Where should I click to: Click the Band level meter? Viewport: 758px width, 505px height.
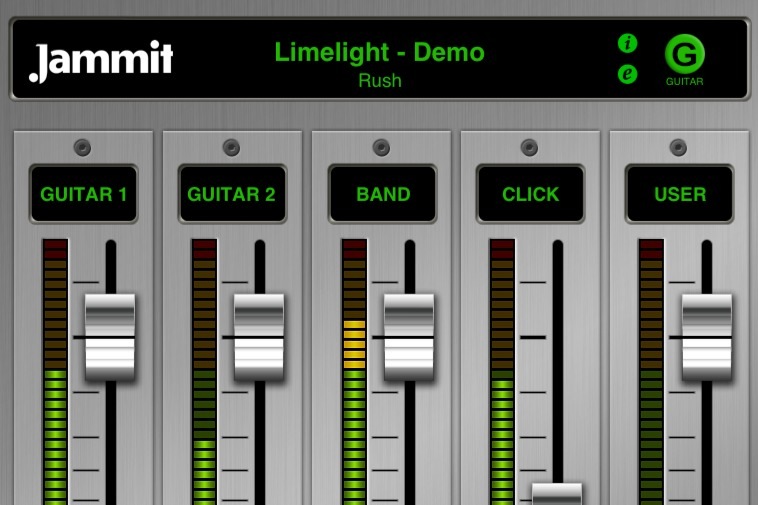point(354,372)
